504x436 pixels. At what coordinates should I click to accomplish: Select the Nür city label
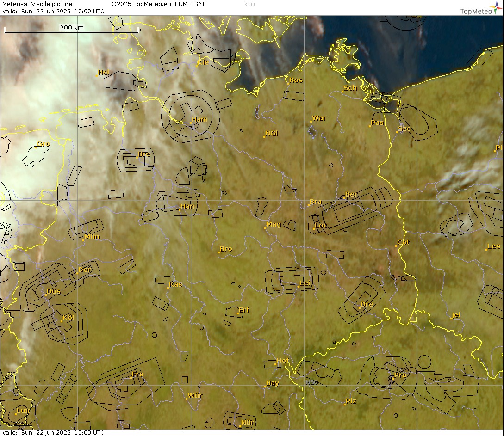coord(248,423)
